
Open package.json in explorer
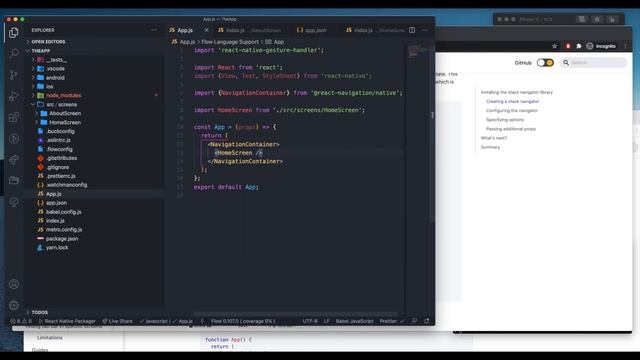(x=62, y=238)
